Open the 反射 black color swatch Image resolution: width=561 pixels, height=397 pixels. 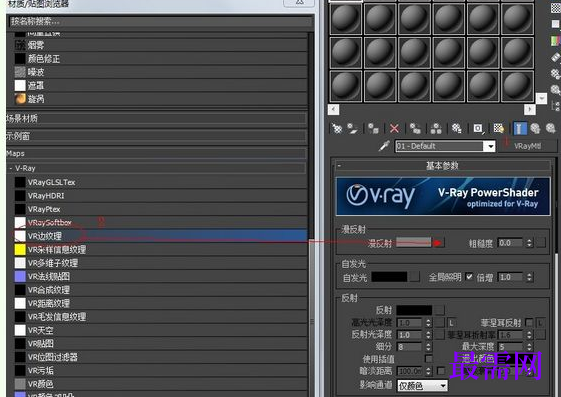click(414, 310)
